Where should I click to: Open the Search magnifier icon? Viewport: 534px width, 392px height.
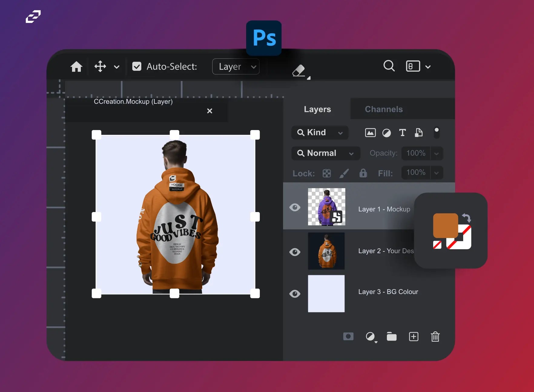(389, 66)
